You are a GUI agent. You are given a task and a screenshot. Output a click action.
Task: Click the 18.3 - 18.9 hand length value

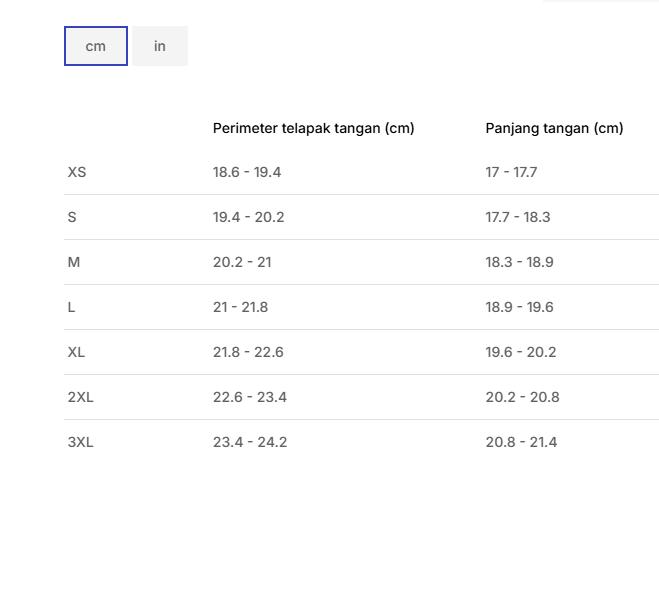[x=519, y=262]
